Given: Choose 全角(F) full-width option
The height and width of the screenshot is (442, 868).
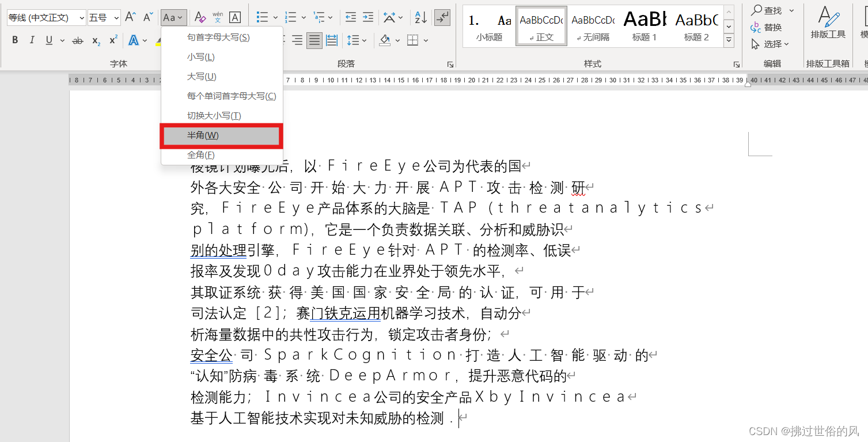Looking at the screenshot, I should tap(201, 155).
